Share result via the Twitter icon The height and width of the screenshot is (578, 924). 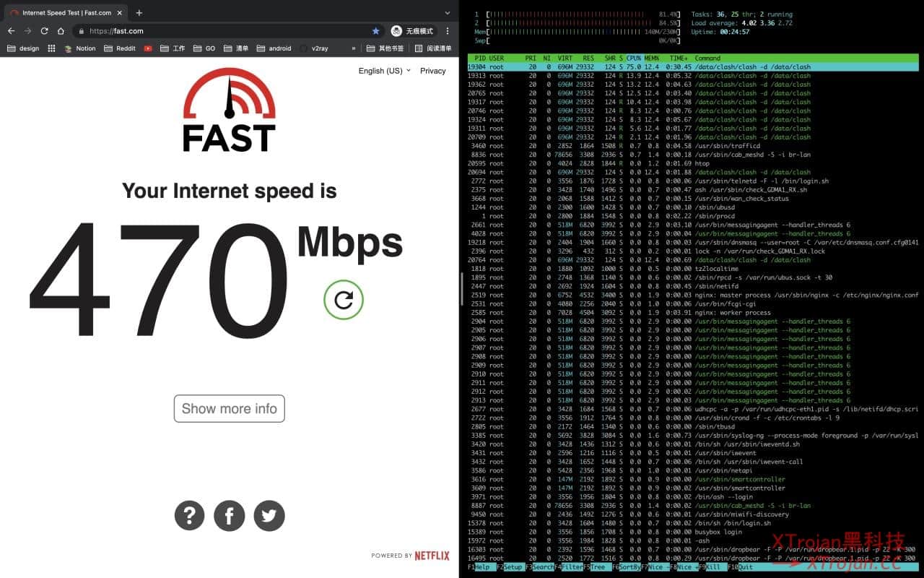(269, 516)
